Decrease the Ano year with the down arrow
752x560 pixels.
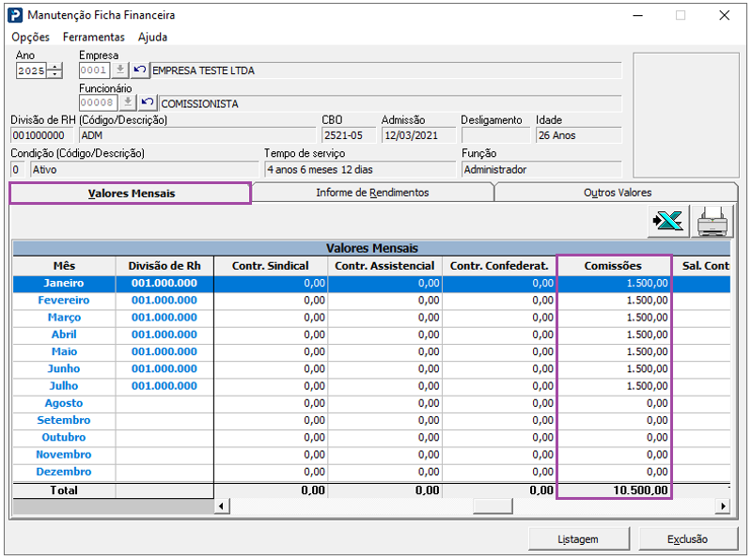pyautogui.click(x=55, y=74)
